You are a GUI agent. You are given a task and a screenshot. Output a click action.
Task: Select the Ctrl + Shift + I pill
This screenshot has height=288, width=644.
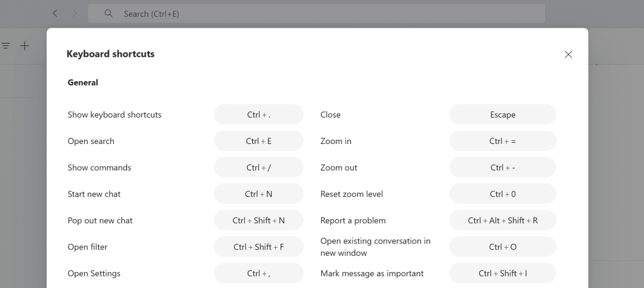point(502,273)
